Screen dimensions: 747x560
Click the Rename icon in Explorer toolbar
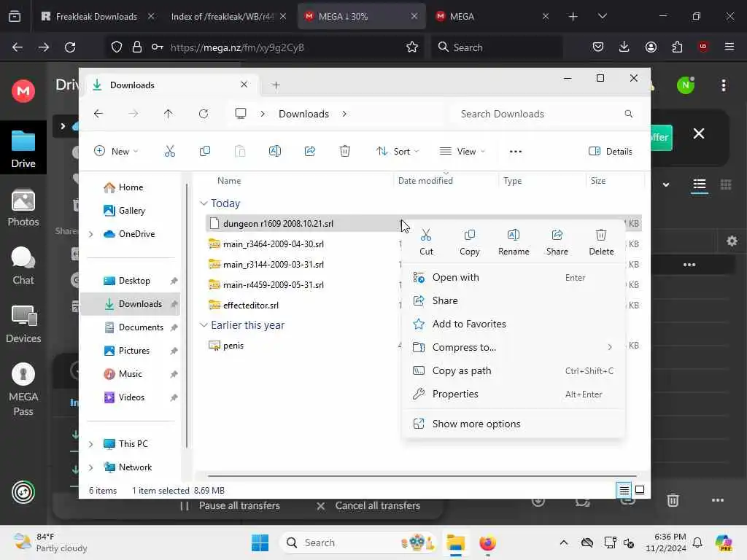pyautogui.click(x=275, y=152)
